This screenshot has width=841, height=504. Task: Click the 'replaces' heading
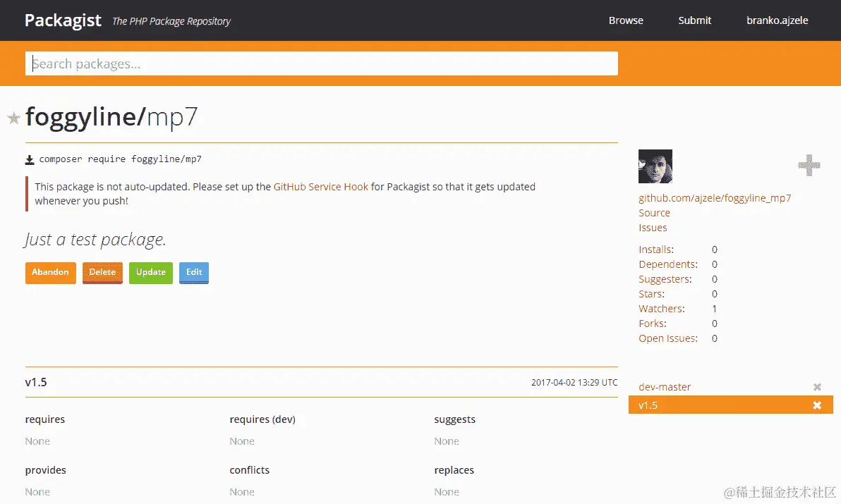tap(454, 470)
